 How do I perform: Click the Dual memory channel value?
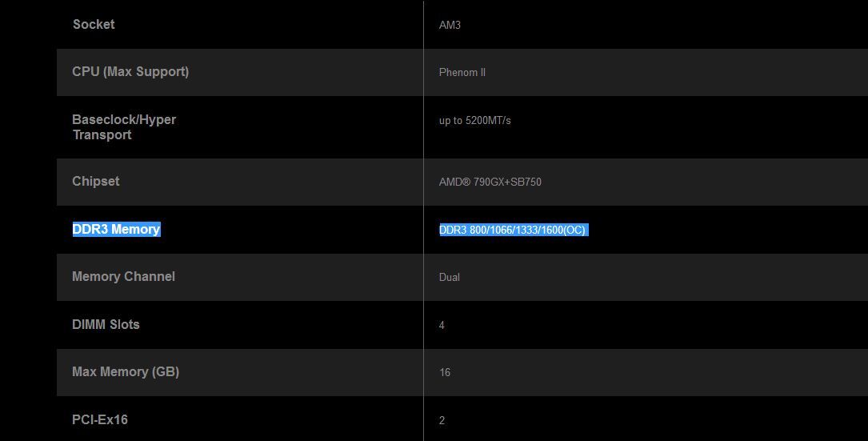[x=450, y=277]
